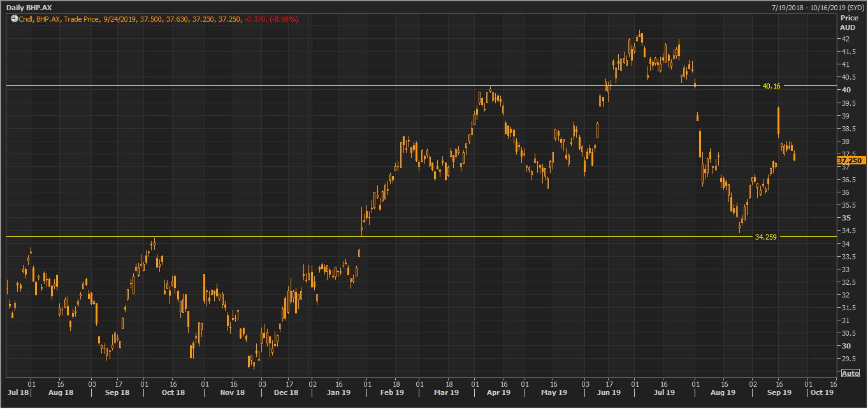Click the 'Mar 19' month label
The image size is (868, 409).
pos(446,392)
